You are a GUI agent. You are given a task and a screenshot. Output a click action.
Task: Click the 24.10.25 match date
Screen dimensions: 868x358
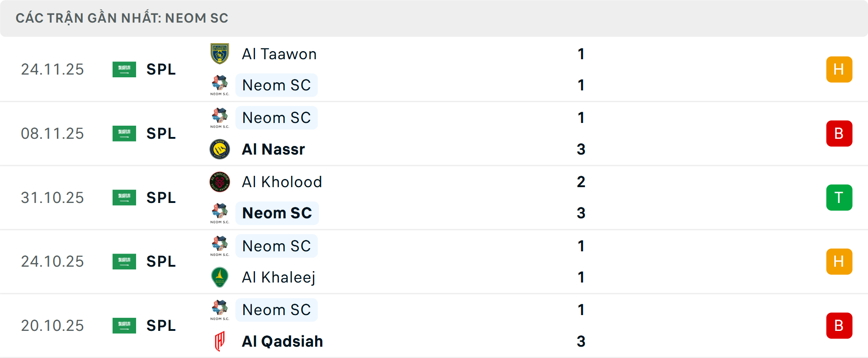click(52, 261)
